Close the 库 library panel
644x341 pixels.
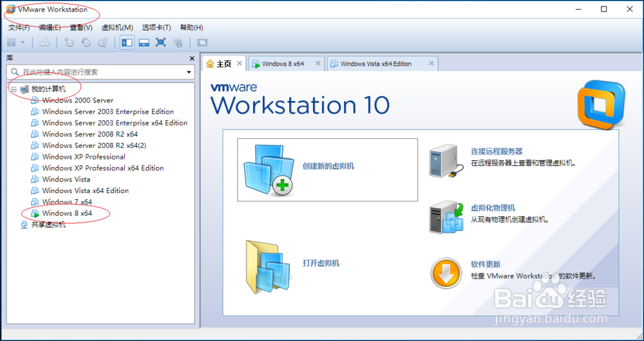tap(191, 59)
